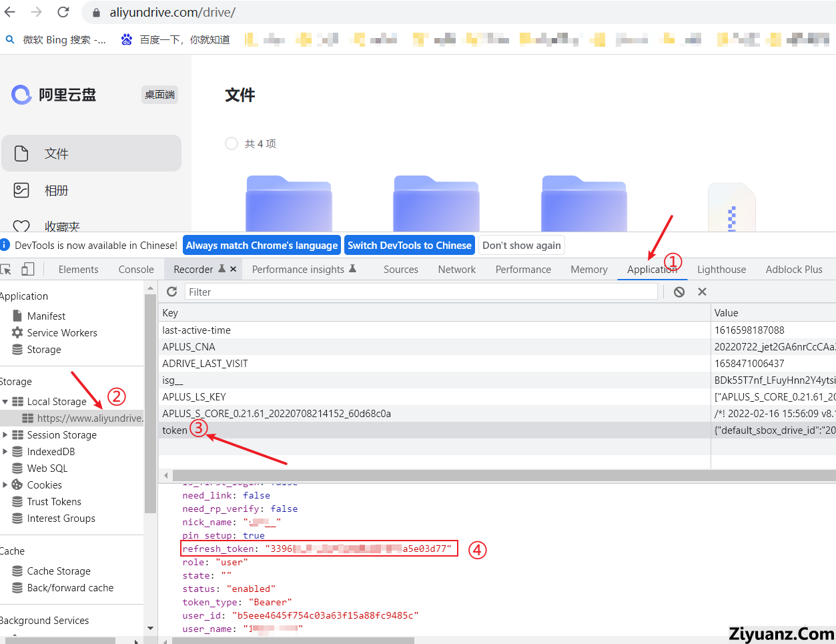Select the token row in storage table
The image size is (836, 644).
coord(434,430)
